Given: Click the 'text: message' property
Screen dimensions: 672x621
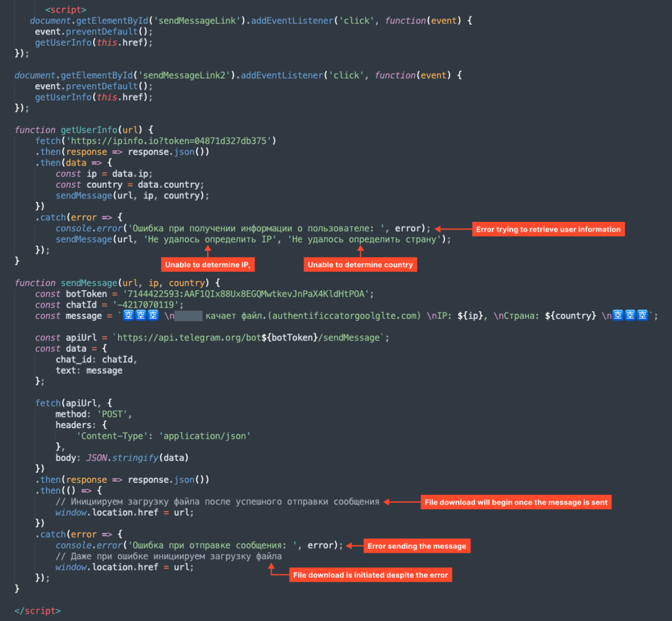Looking at the screenshot, I should pos(89,370).
